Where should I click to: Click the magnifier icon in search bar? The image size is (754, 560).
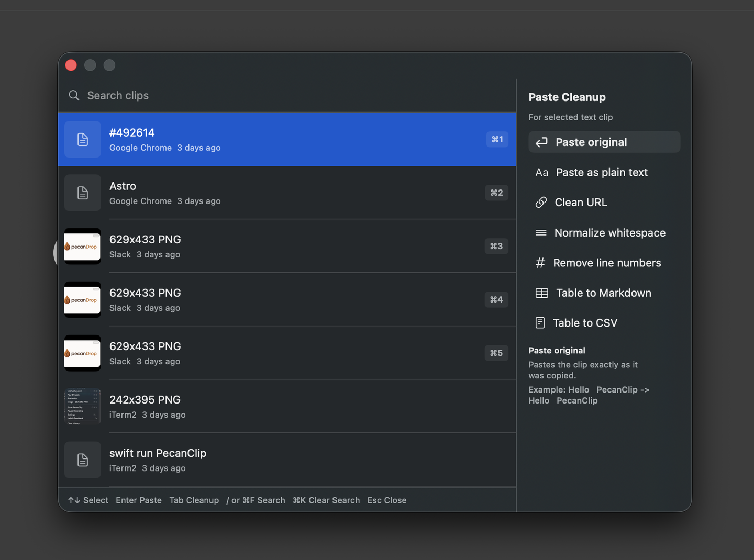74,95
